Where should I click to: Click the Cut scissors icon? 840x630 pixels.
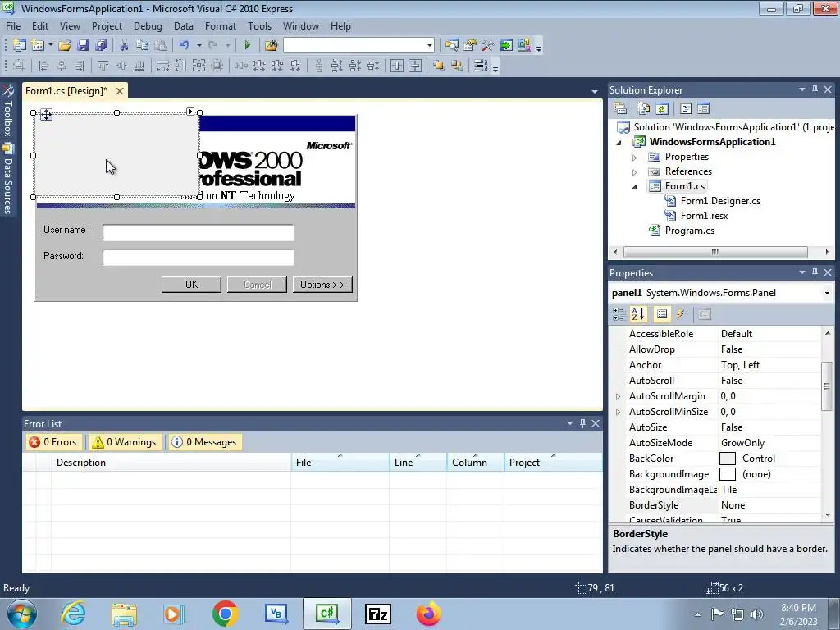[124, 46]
